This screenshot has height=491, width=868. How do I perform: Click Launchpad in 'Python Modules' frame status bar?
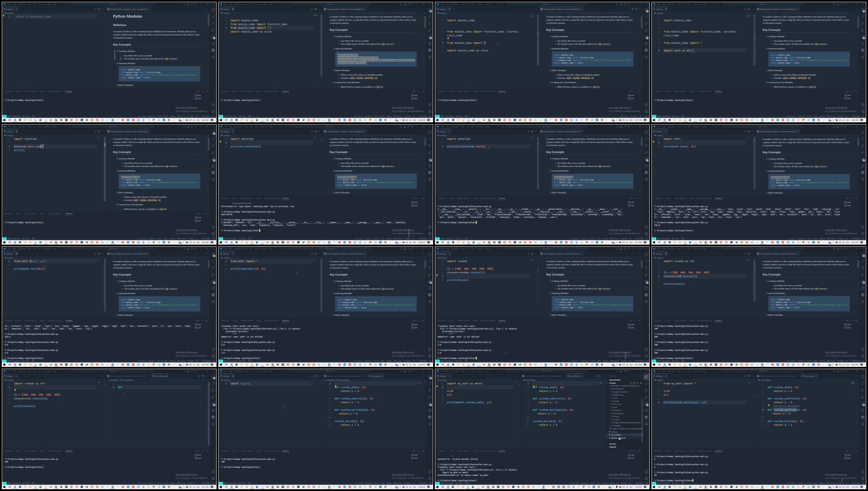(14, 116)
